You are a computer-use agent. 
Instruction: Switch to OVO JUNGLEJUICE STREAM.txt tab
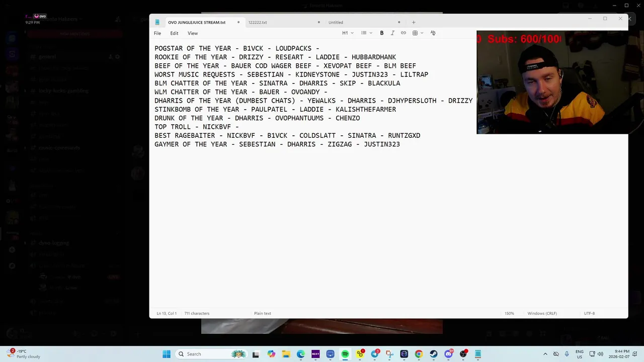(197, 22)
